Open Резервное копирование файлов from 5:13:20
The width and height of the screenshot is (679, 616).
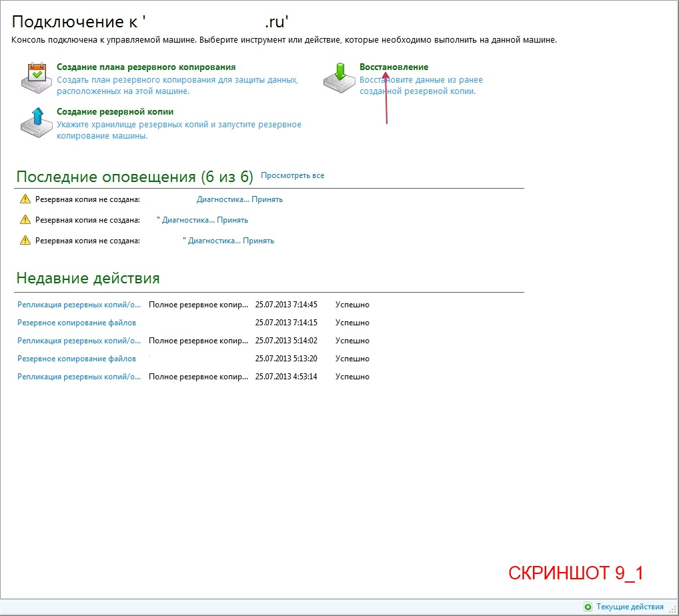click(77, 359)
